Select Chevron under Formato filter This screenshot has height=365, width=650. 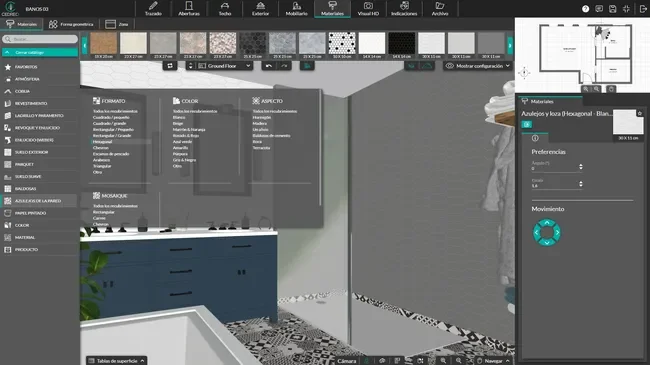pos(101,148)
